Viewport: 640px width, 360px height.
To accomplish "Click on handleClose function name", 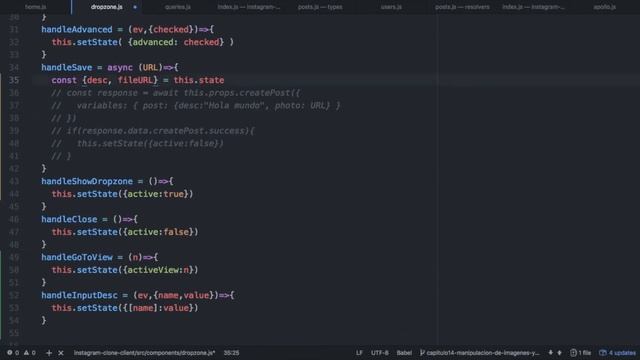I will tap(69, 219).
